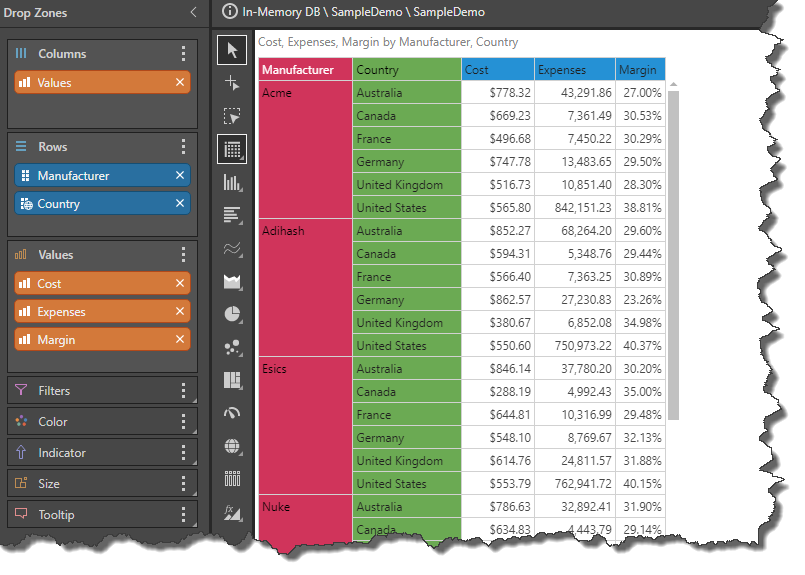805x575 pixels.
Task: Open Filters drop zone options menu
Action: 182,391
